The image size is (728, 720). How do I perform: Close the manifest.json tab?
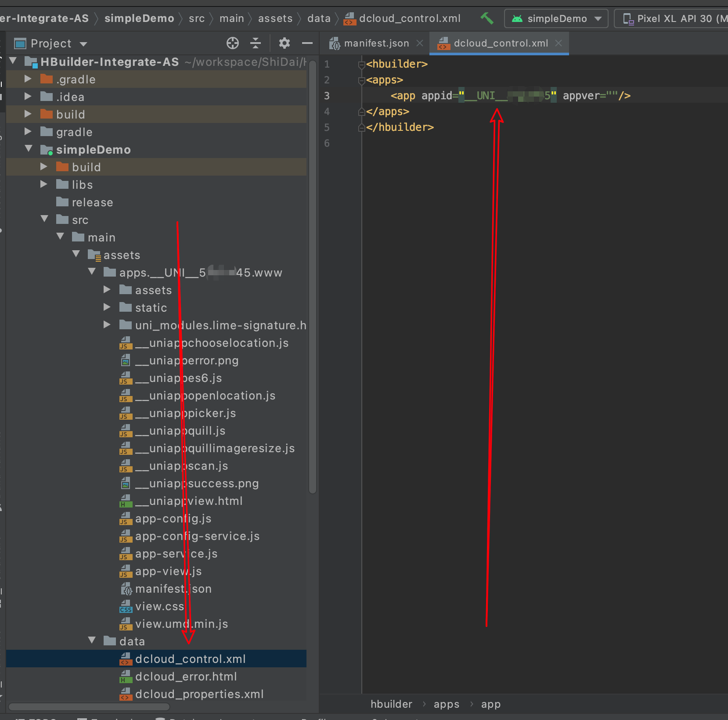coord(420,43)
